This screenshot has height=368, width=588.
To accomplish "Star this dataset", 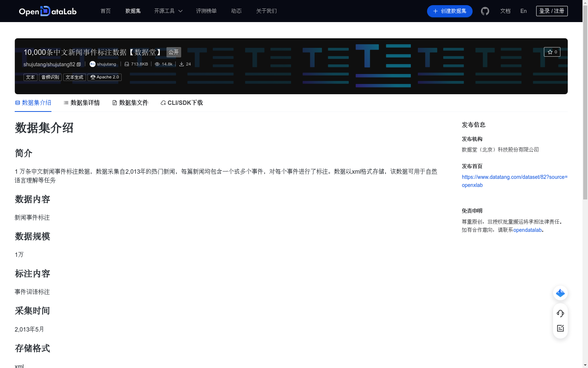I will click(552, 52).
